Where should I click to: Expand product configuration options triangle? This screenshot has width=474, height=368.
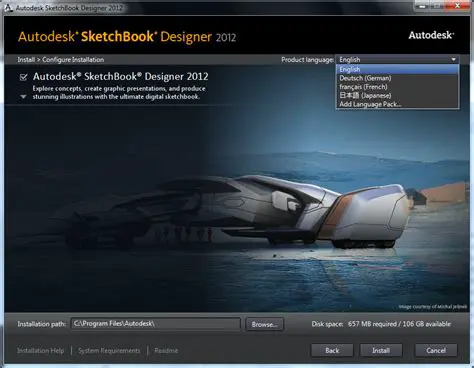23,97
